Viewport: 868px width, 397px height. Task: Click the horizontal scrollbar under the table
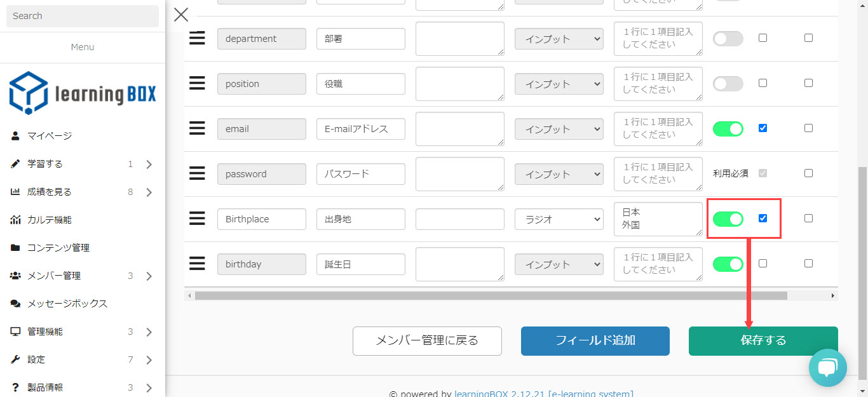click(491, 295)
